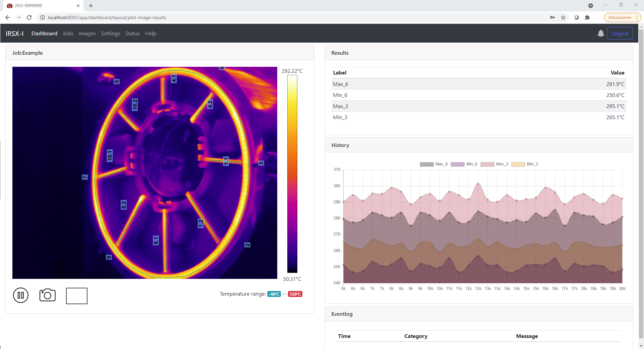Open the Chrome menu via three dots

pyautogui.click(x=637, y=17)
